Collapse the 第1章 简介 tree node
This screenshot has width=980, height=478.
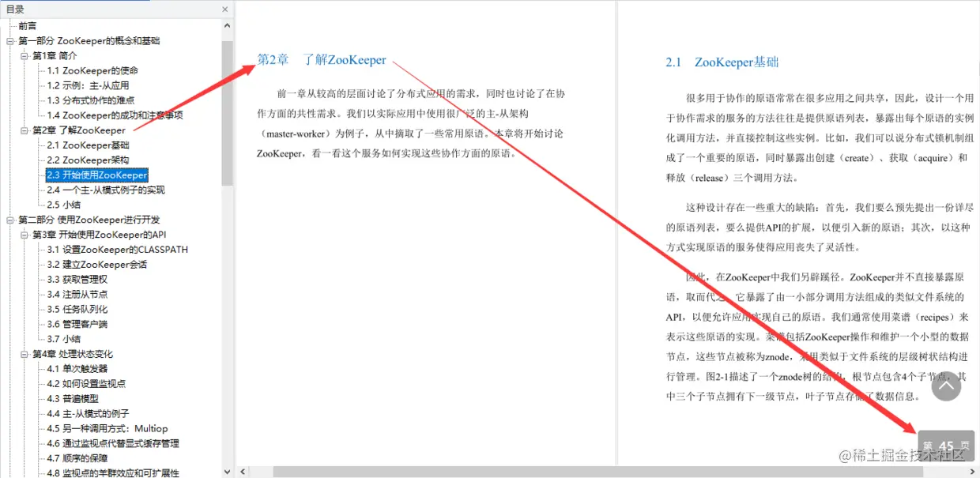24,55
